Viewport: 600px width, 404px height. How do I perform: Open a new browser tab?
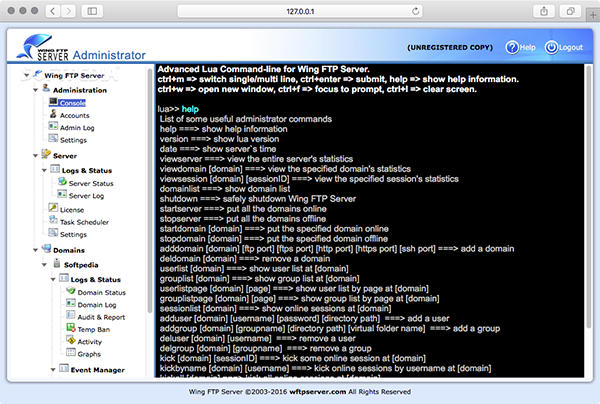point(593,15)
